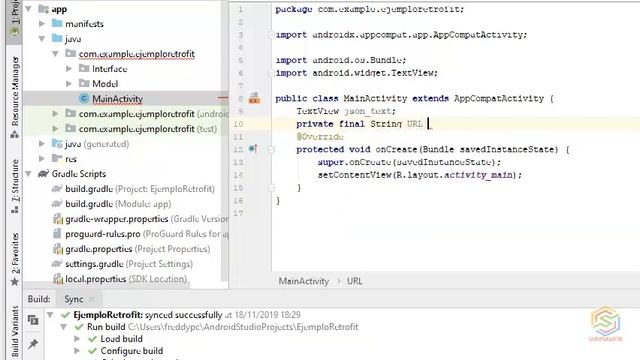The image size is (640, 360).
Task: Place cursor on the setContentView line
Action: (420, 175)
